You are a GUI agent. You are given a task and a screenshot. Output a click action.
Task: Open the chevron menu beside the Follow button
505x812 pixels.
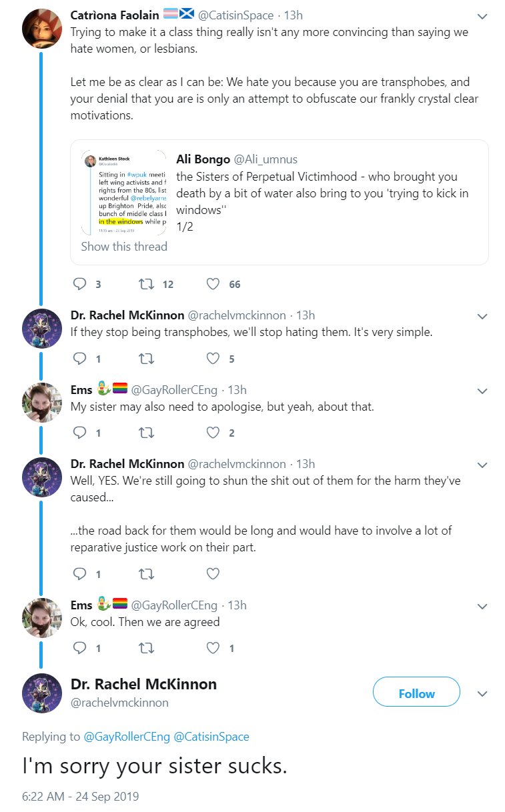pyautogui.click(x=482, y=693)
